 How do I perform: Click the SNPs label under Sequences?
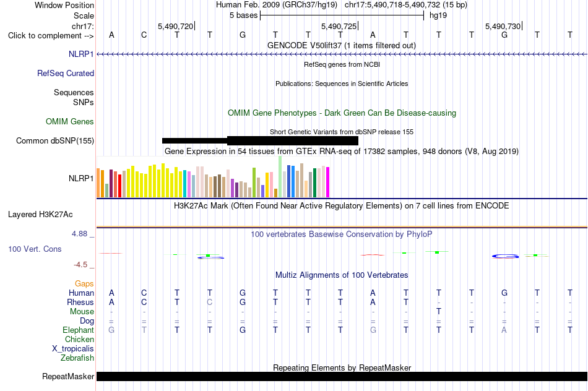click(84, 102)
